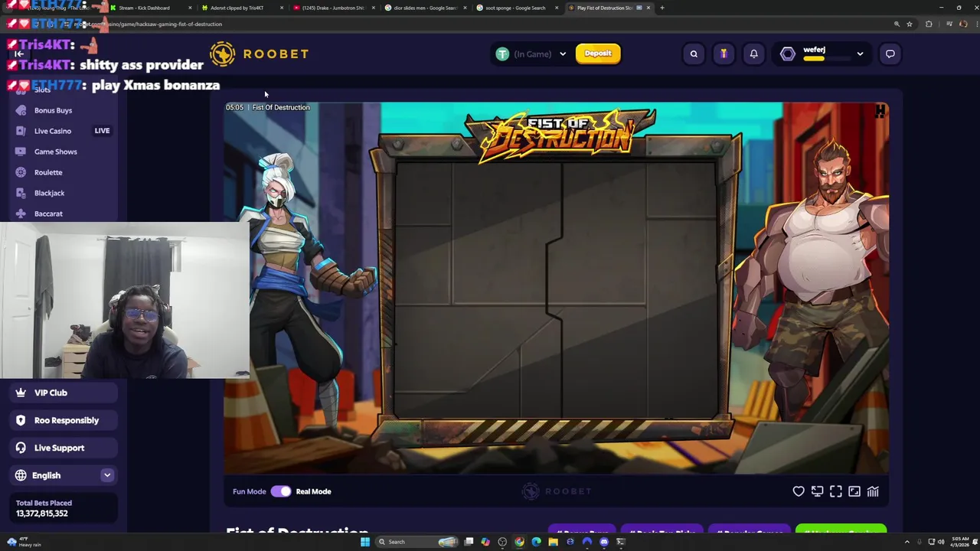Screen dimensions: 980x551
Task: Enter fullscreen game mode
Action: coord(835,491)
